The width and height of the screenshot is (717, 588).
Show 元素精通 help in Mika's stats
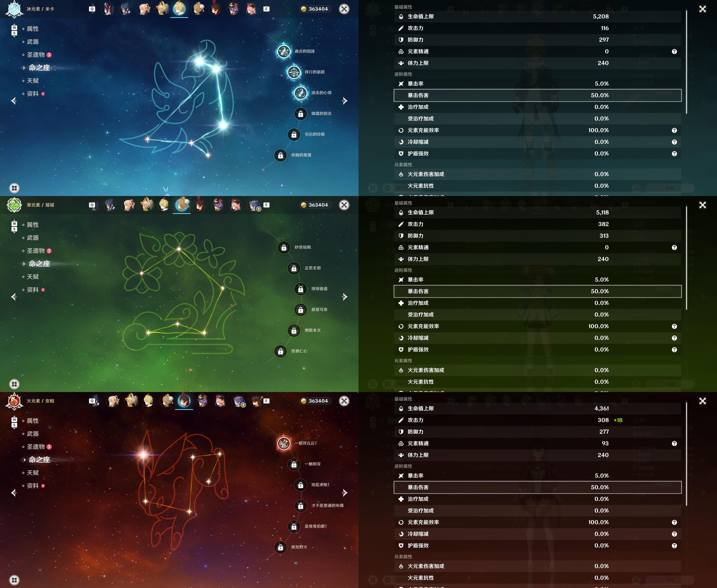point(674,52)
